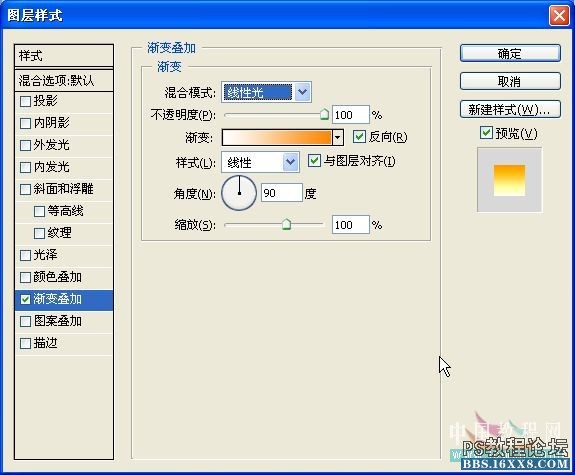
Task: Click the angle dial control
Action: tap(239, 193)
